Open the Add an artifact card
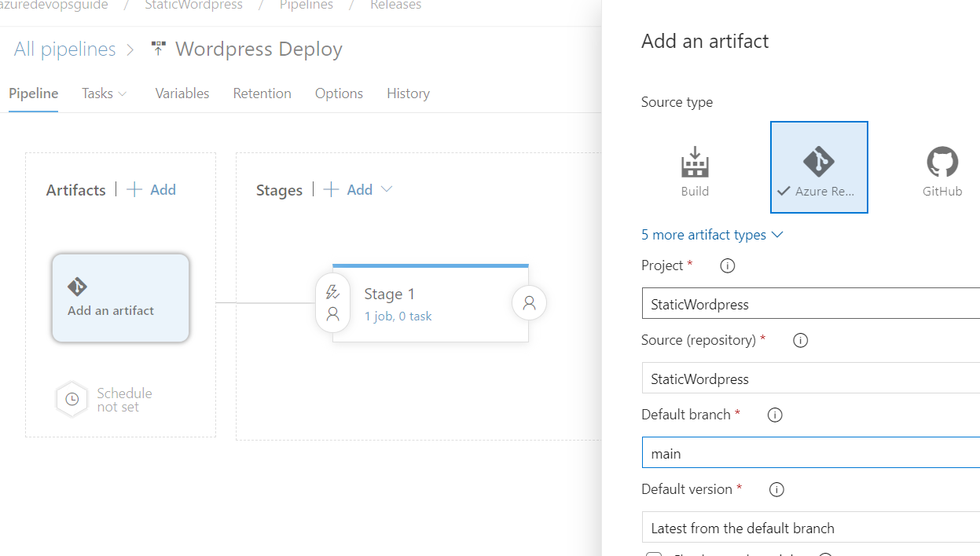980x556 pixels. [x=120, y=298]
